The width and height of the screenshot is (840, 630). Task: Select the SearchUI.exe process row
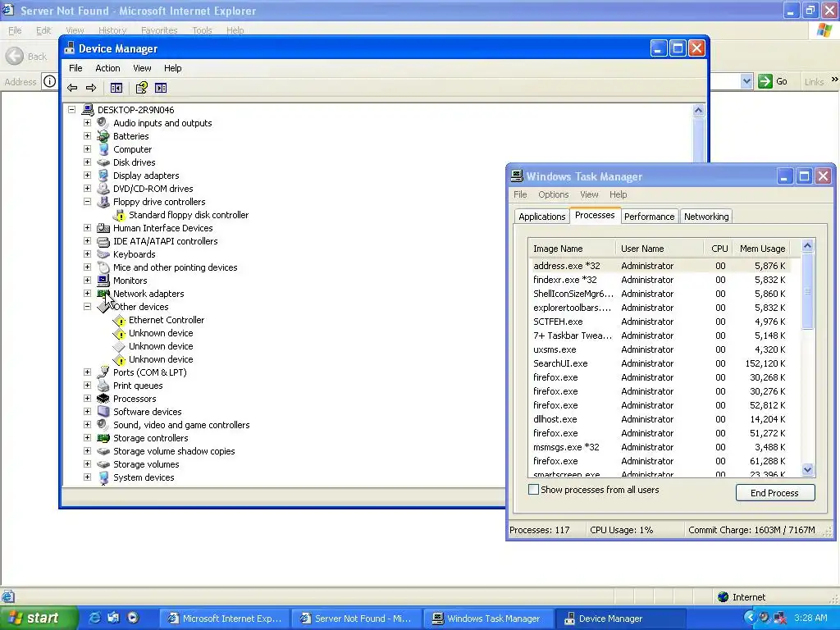663,363
